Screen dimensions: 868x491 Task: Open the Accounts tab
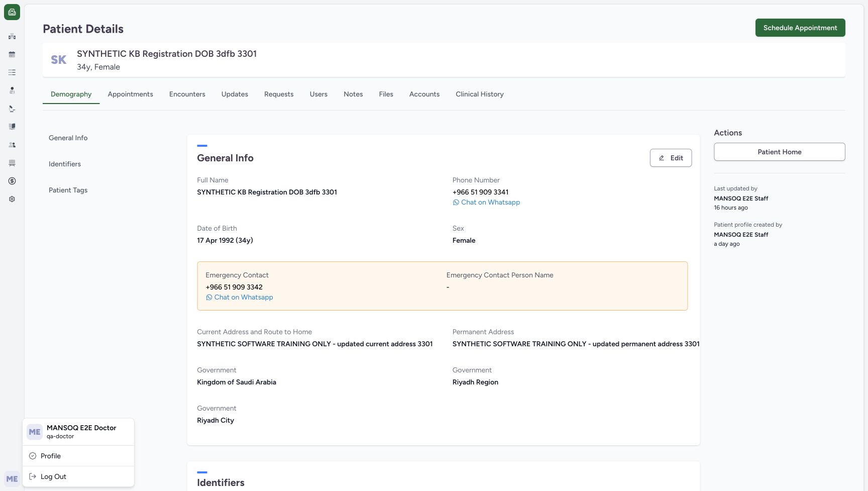(424, 94)
